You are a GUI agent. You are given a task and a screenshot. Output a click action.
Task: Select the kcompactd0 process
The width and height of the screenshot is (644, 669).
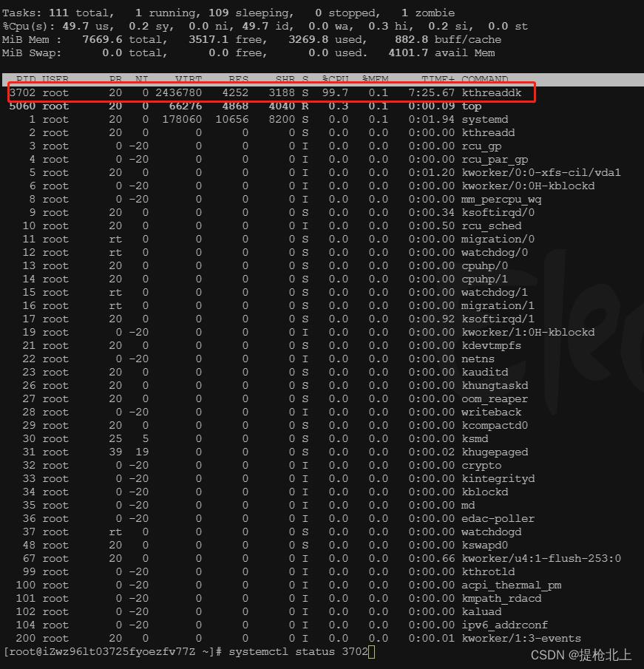tap(495, 426)
